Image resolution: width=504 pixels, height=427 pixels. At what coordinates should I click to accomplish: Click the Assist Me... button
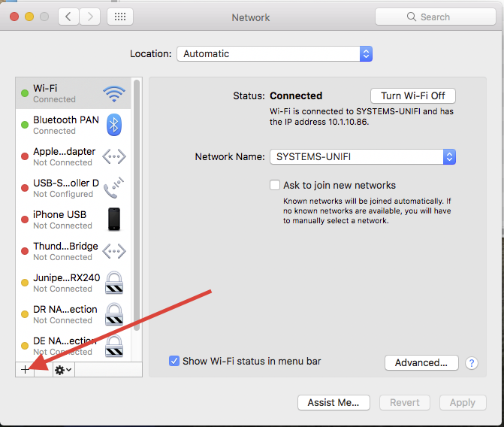[333, 403]
